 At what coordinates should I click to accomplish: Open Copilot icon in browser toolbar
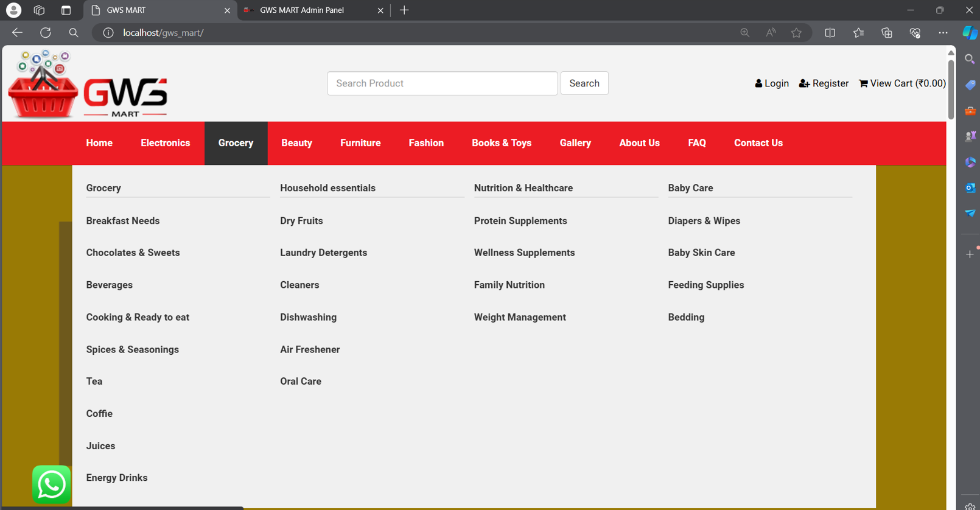(x=969, y=33)
